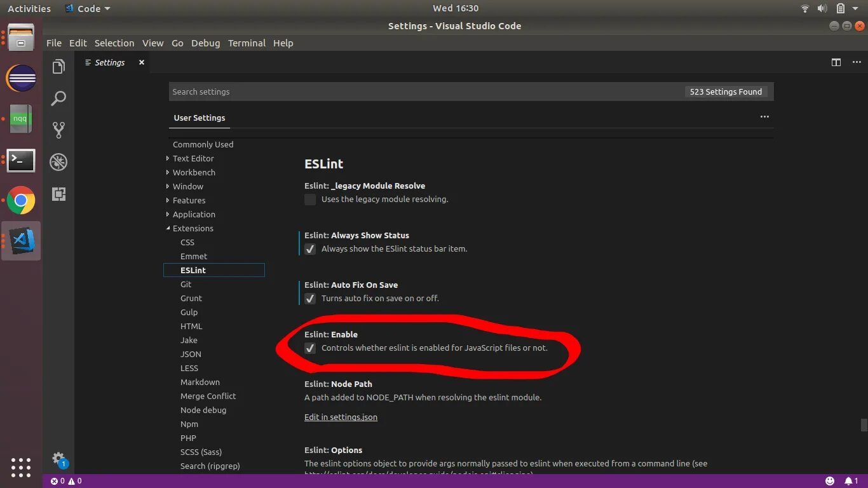Select ESLint in the settings tree
The width and height of the screenshot is (868, 488).
pyautogui.click(x=214, y=270)
